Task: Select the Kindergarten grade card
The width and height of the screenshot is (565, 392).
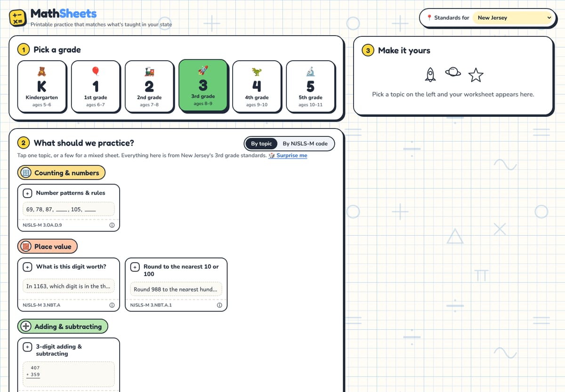Action: point(42,86)
